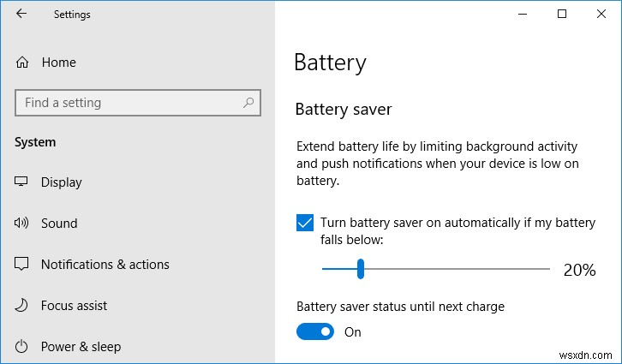Open the Display settings page
Viewport: 622px width, 364px height.
point(62,182)
